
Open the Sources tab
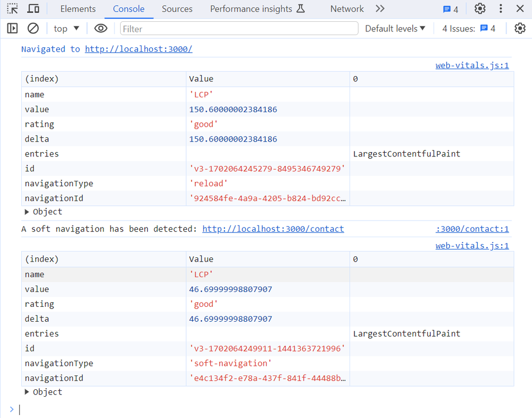pyautogui.click(x=177, y=9)
